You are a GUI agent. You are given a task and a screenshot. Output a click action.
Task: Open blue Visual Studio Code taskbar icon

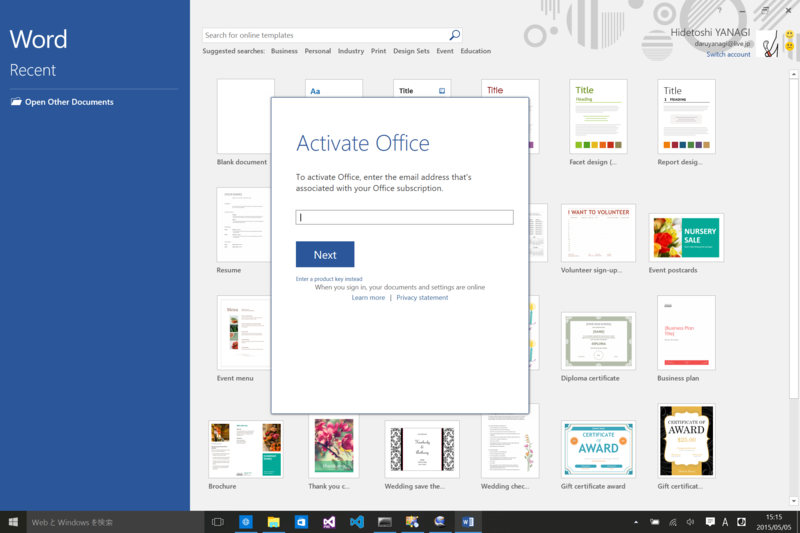coord(357,522)
